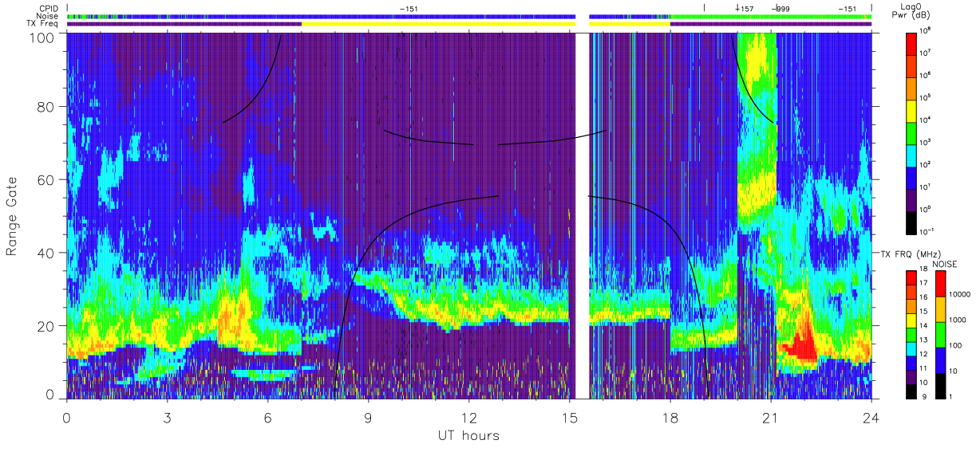Click the red top segment of TX FRQ colorbar
This screenshot has width=980, height=452.
(911, 276)
